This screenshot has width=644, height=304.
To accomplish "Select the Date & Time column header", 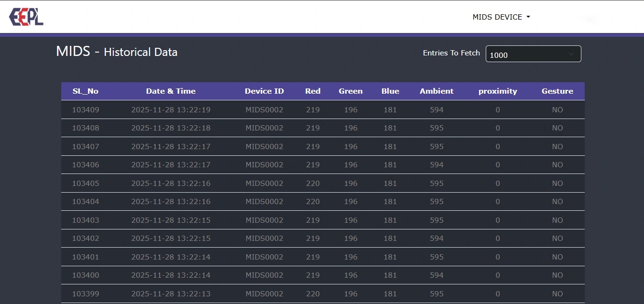I will pos(171,91).
